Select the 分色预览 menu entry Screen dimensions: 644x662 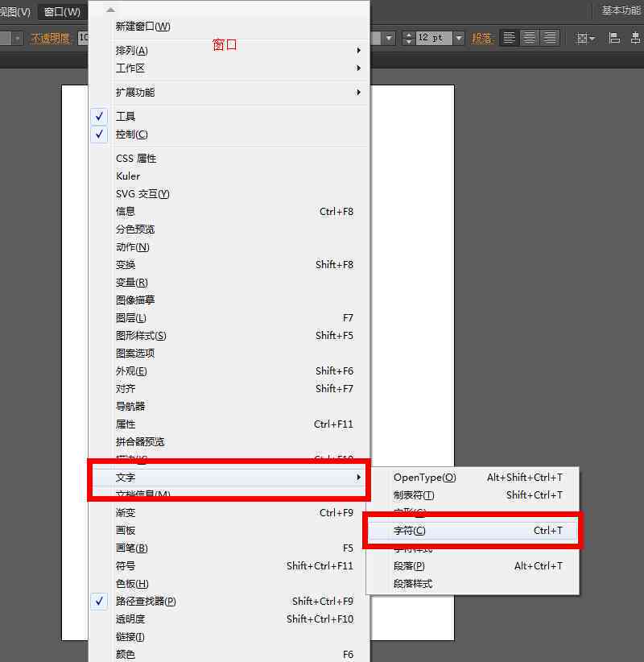229,230
